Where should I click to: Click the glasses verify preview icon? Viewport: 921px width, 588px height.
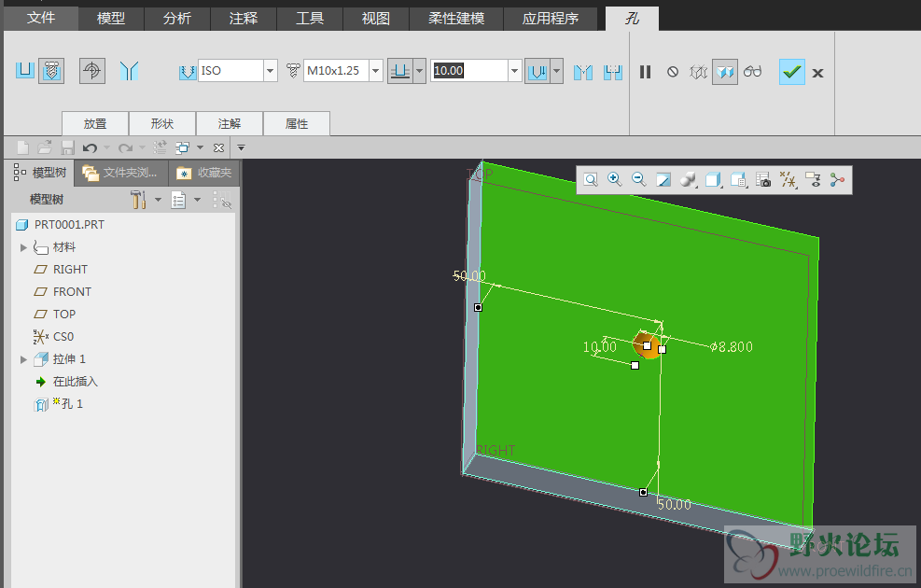pyautogui.click(x=752, y=72)
